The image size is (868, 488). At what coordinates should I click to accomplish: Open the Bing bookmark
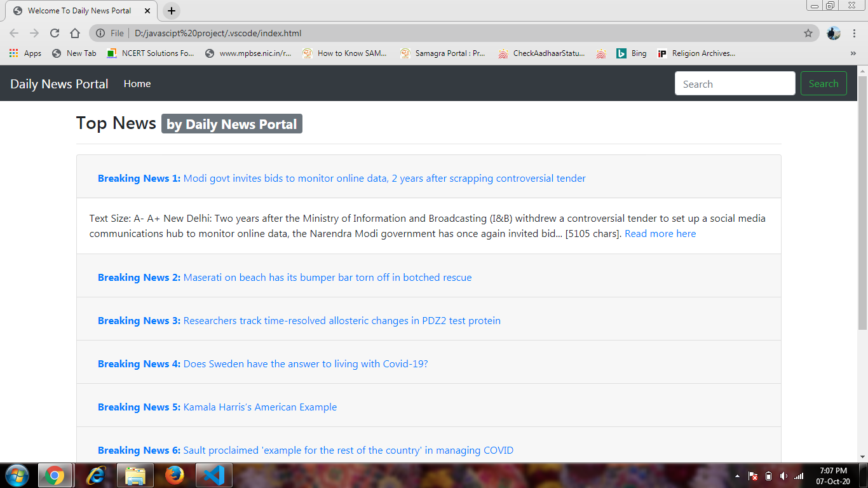point(632,53)
